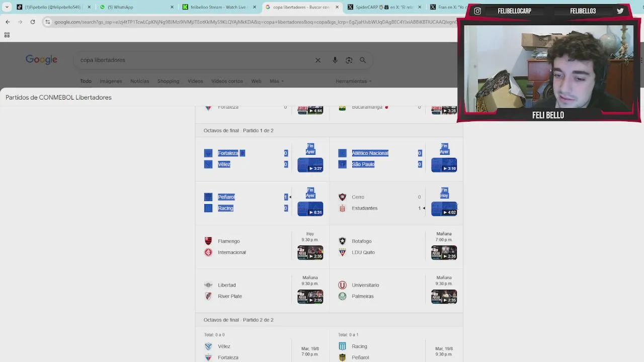The image size is (644, 362).
Task: Click 'Mar, 19/8 7:00 p.m.' match time
Action: [310, 351]
